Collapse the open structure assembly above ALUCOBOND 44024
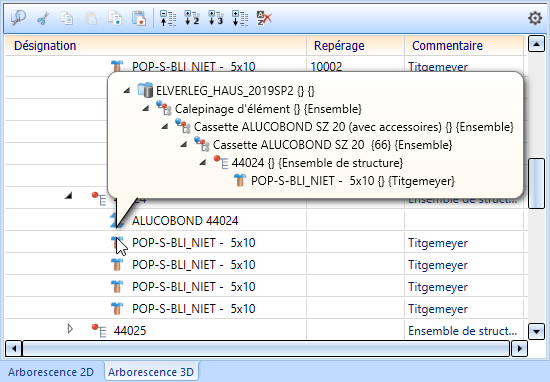The width and height of the screenshot is (550, 382). [69, 196]
